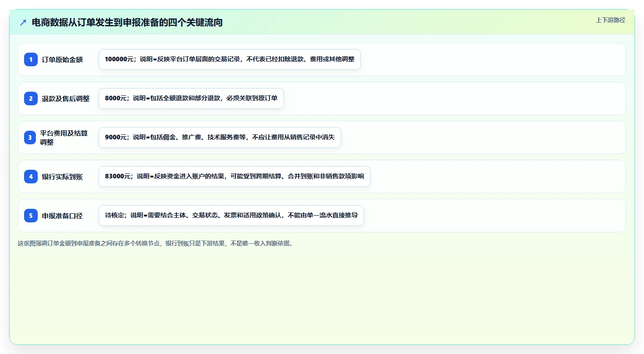644x354 pixels.
Task: Select the 申报准备口径 label
Action: (62, 216)
